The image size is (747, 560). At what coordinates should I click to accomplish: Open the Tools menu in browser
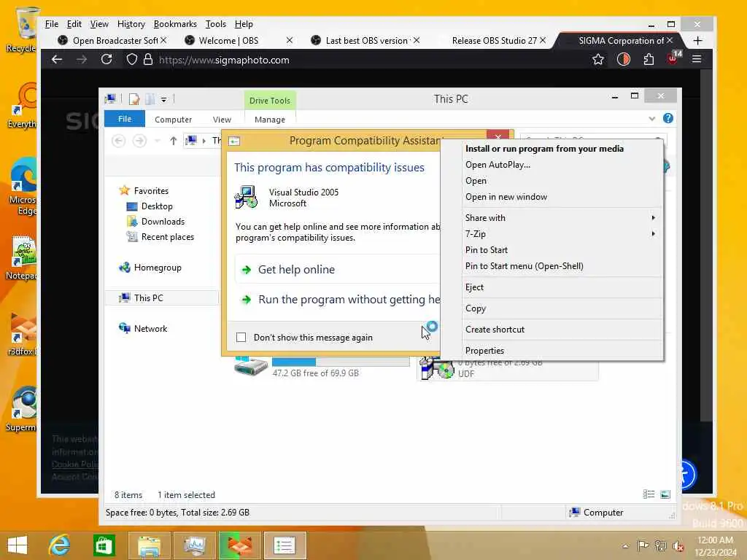click(x=215, y=24)
